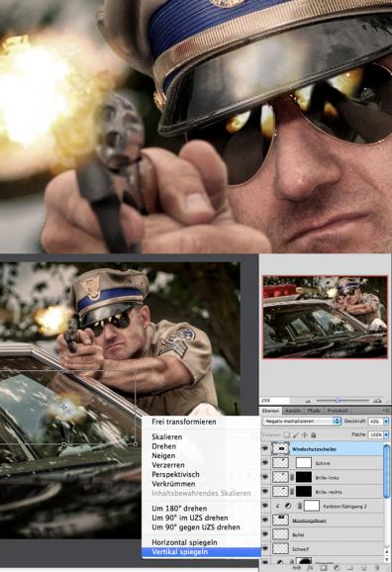Click clipping arrow on Farbton/Sättigung 2 layer
Screen dimensions: 392x572
278,506
